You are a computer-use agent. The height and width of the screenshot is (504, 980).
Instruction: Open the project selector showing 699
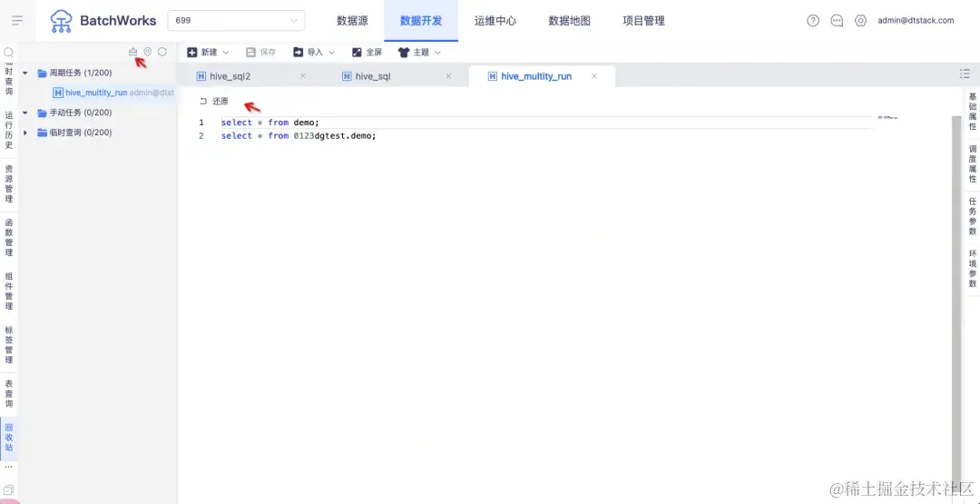[236, 21]
